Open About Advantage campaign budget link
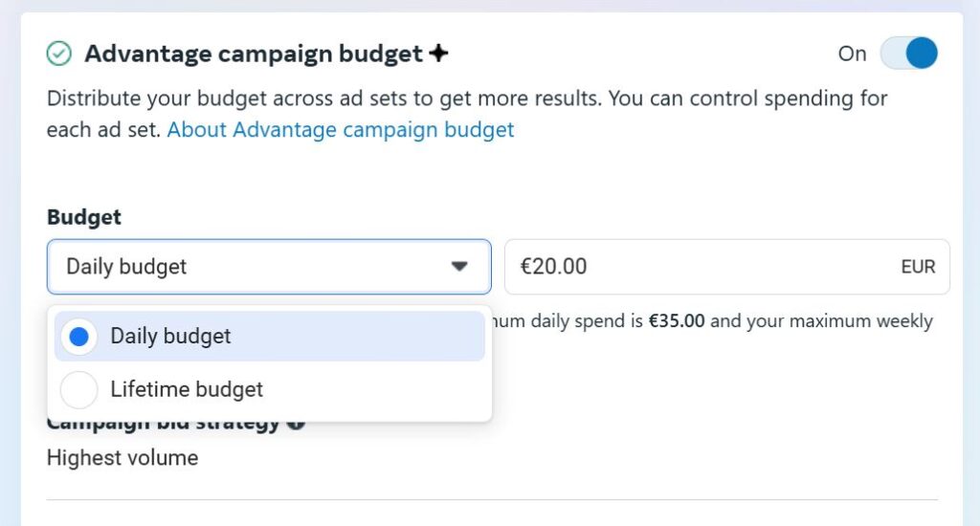Screen dimensions: 980x526 (x=341, y=130)
